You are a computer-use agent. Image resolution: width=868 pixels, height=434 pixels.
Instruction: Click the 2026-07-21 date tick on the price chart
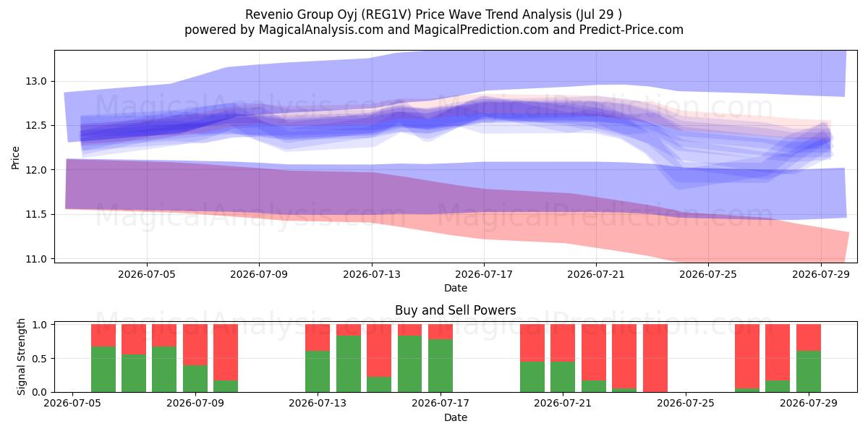[596, 274]
